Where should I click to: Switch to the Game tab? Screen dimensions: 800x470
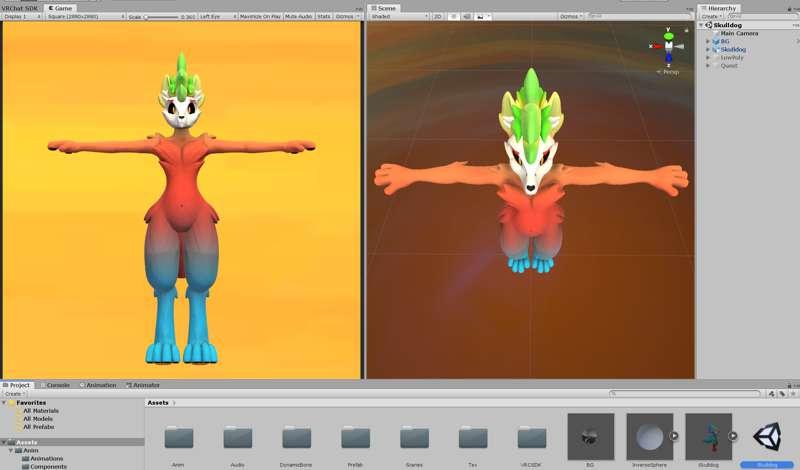60,8
